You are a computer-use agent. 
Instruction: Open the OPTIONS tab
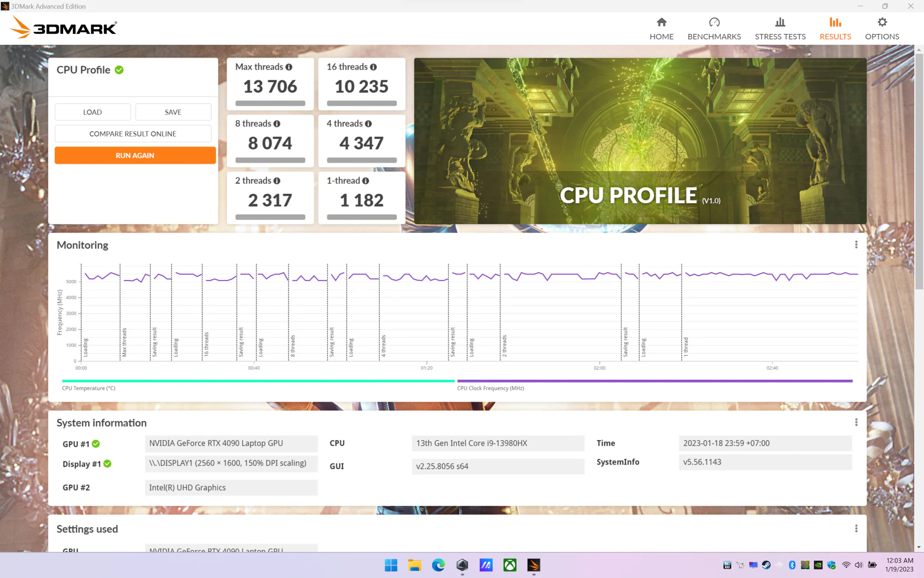(x=882, y=29)
